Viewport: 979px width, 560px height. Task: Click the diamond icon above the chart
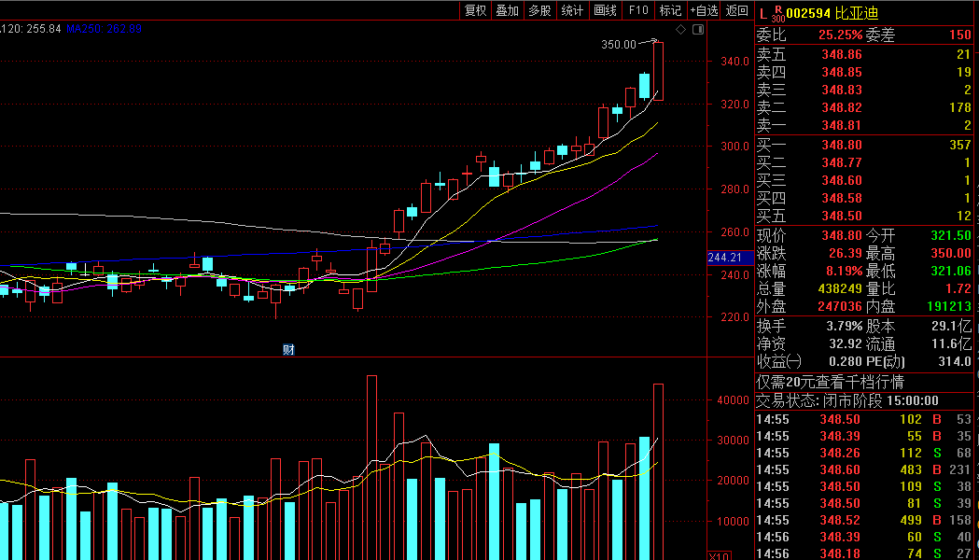(680, 30)
